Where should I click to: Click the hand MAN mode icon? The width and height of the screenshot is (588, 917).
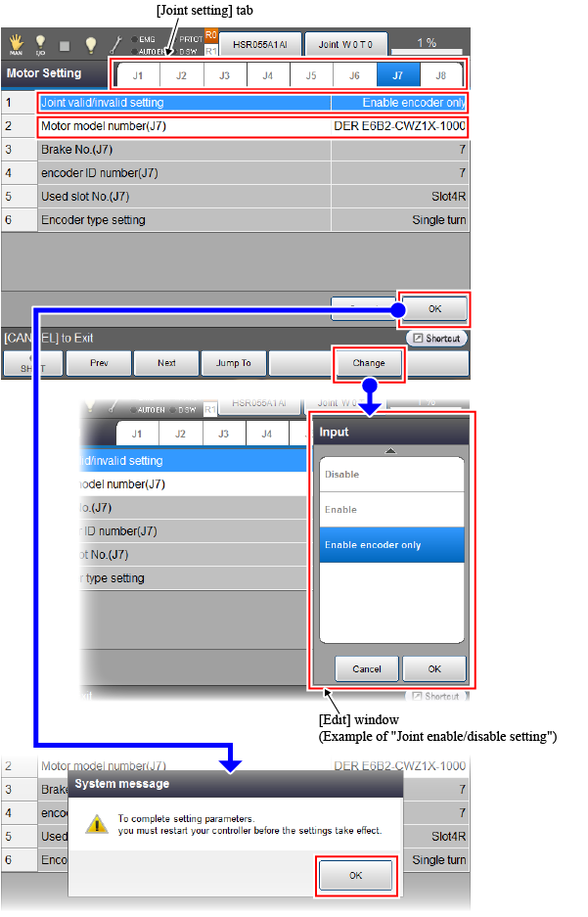tap(17, 45)
